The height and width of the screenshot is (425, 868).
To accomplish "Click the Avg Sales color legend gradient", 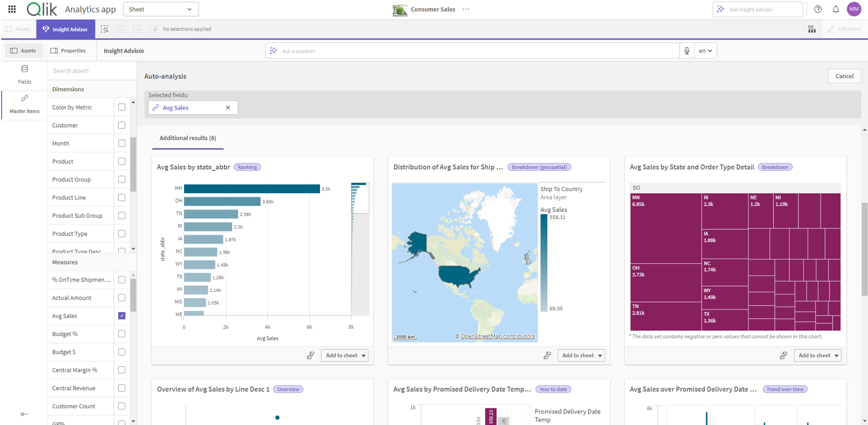I will click(x=544, y=263).
